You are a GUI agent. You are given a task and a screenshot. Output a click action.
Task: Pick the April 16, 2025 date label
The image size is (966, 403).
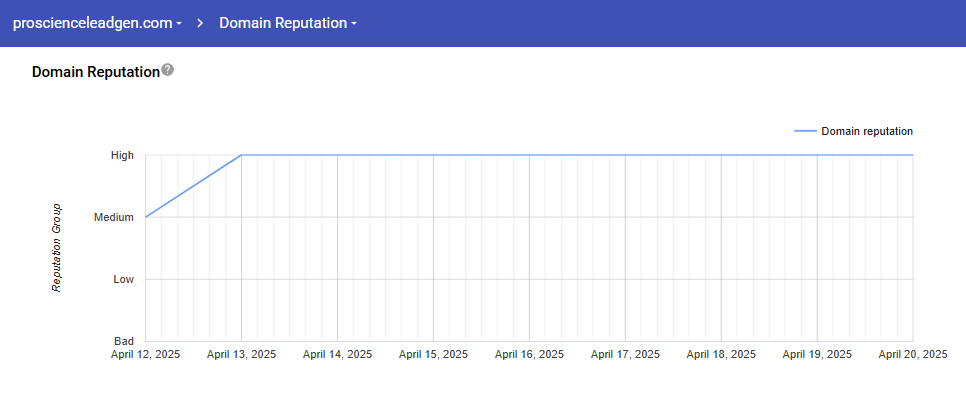(529, 354)
